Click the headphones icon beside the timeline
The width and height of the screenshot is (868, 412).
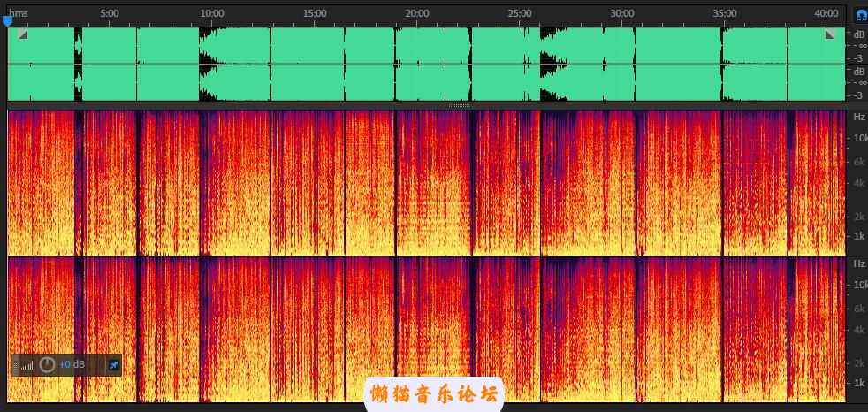point(860,14)
